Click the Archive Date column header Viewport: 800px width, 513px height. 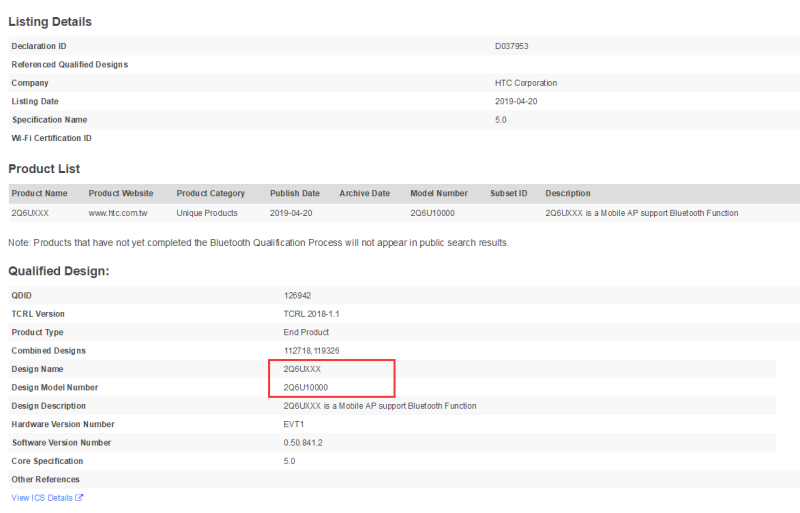pyautogui.click(x=364, y=193)
